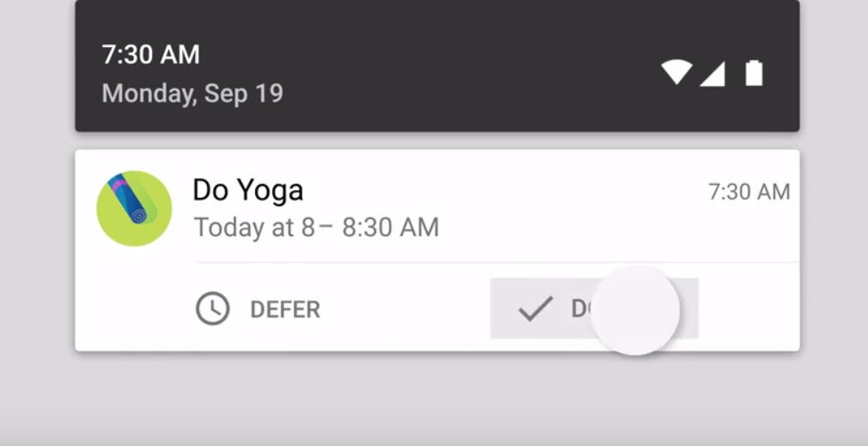This screenshot has height=446, width=868.
Task: Tap the battery status icon
Action: click(754, 73)
